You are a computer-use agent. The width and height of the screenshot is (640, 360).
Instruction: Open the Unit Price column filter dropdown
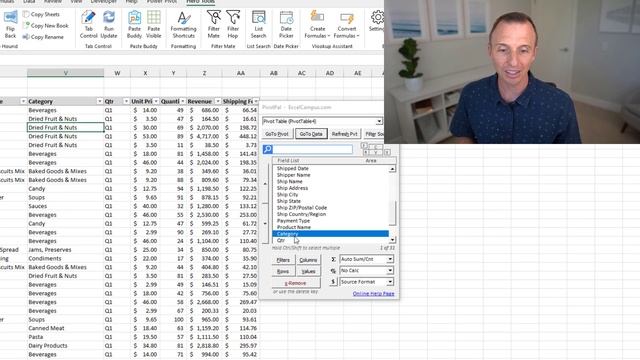point(156,101)
